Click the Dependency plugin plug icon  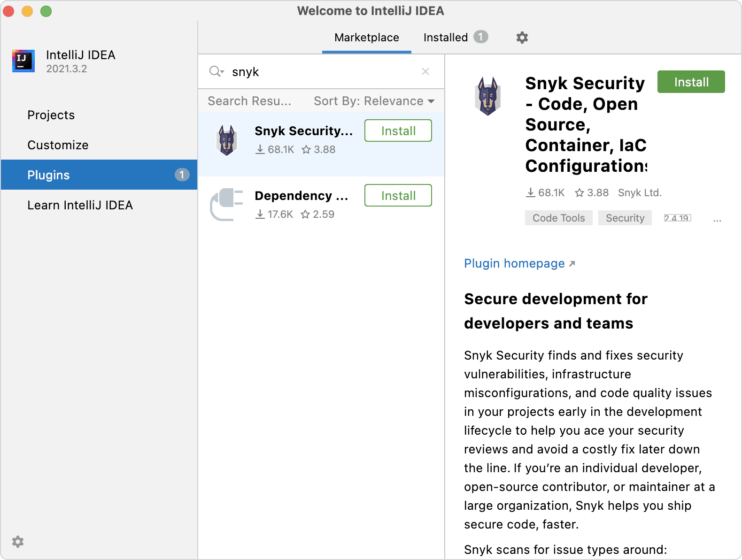[x=227, y=205]
